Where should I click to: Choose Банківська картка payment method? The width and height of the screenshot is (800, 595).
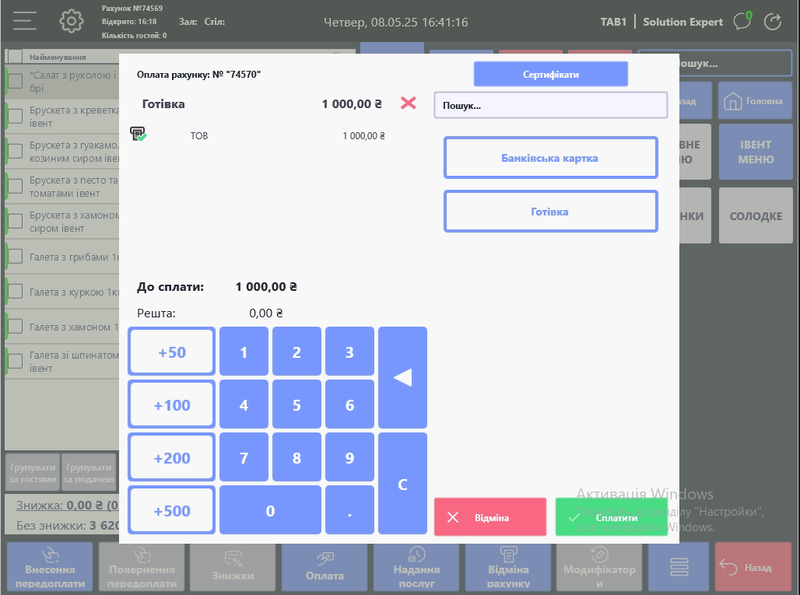point(550,158)
